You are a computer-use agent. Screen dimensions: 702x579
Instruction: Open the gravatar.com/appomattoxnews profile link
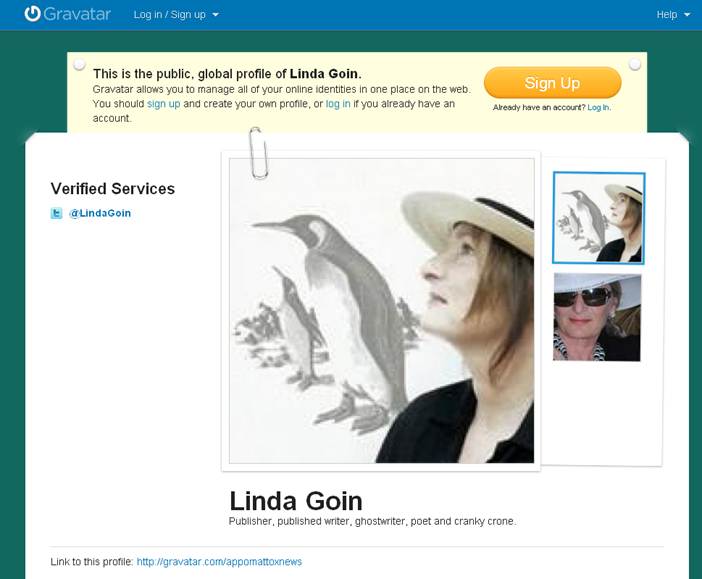coord(219,562)
